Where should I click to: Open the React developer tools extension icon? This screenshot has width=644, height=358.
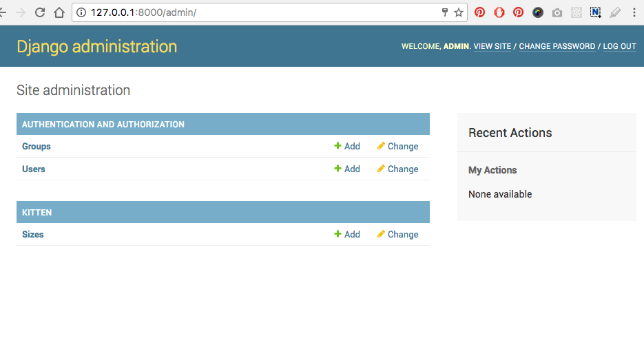tap(577, 12)
